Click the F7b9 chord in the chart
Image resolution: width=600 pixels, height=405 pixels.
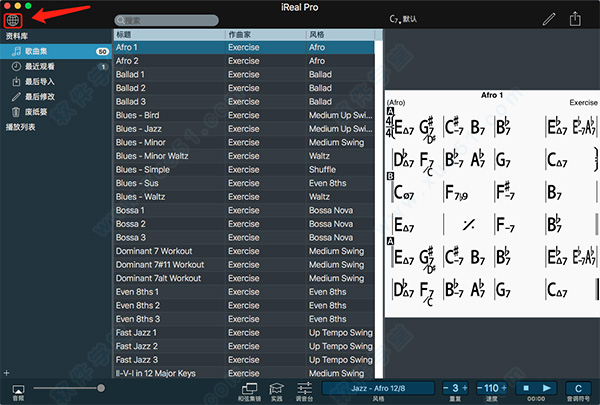[x=457, y=193]
